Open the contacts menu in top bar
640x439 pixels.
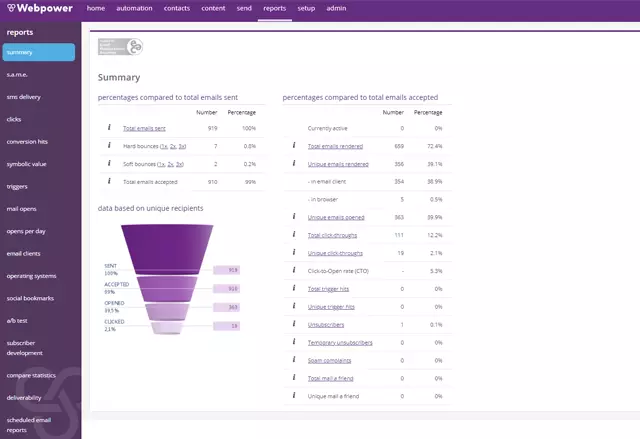click(x=177, y=8)
